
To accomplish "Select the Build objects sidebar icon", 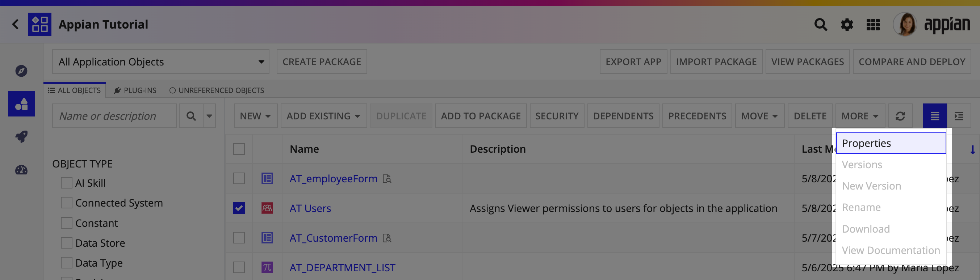I will click(x=21, y=104).
